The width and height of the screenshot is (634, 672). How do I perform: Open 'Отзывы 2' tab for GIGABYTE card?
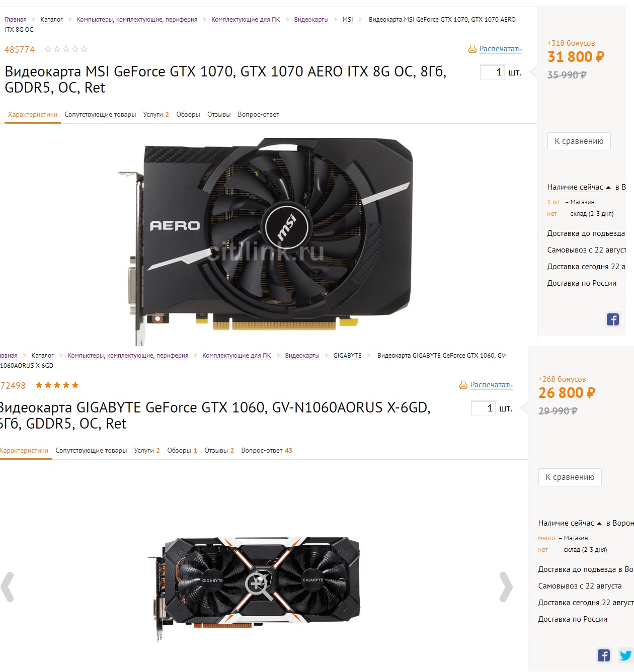tap(219, 451)
